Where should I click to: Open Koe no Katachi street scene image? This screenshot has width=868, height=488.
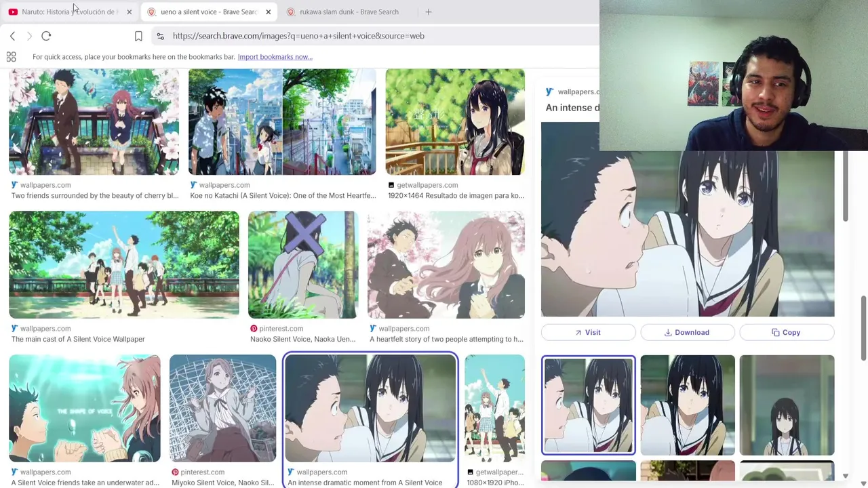click(x=282, y=122)
